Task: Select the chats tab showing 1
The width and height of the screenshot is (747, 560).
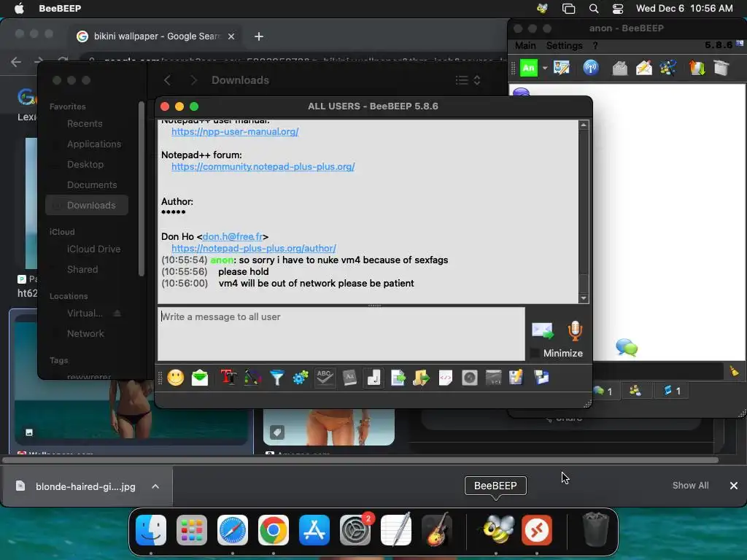Action: pos(603,392)
